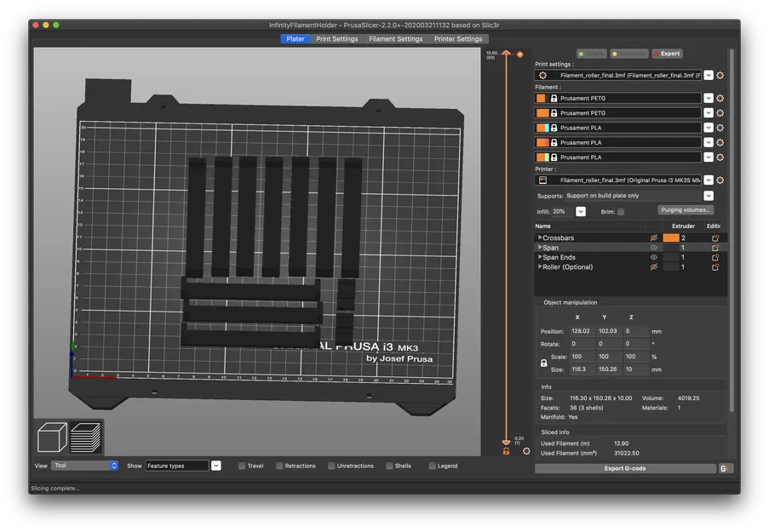Open Printer preset gear icon
769x532 pixels.
click(720, 180)
